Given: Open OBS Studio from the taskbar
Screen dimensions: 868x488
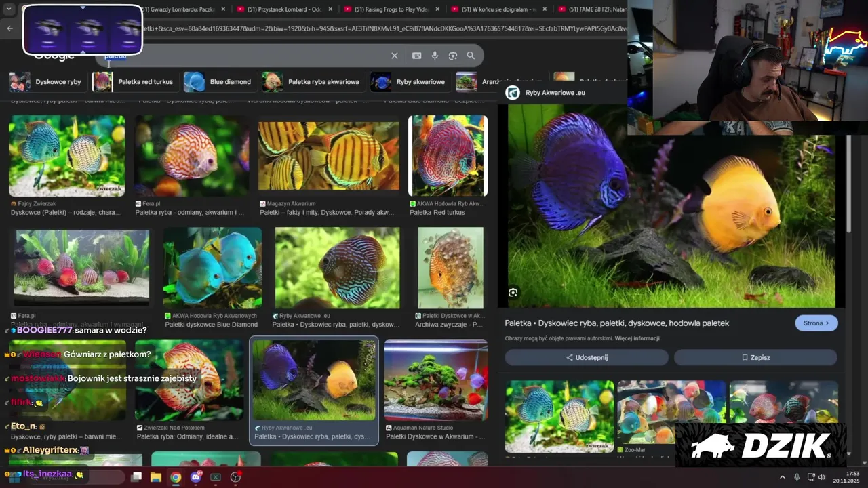Looking at the screenshot, I should pyautogui.click(x=235, y=477).
